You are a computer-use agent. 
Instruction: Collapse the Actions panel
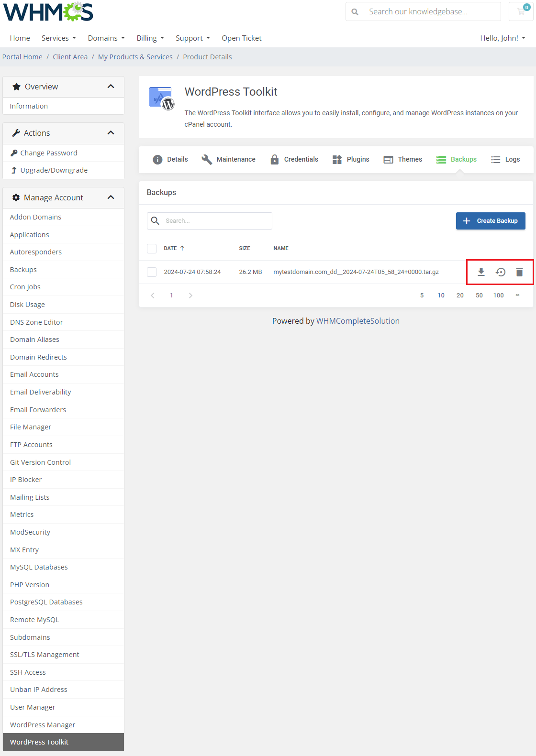click(111, 133)
